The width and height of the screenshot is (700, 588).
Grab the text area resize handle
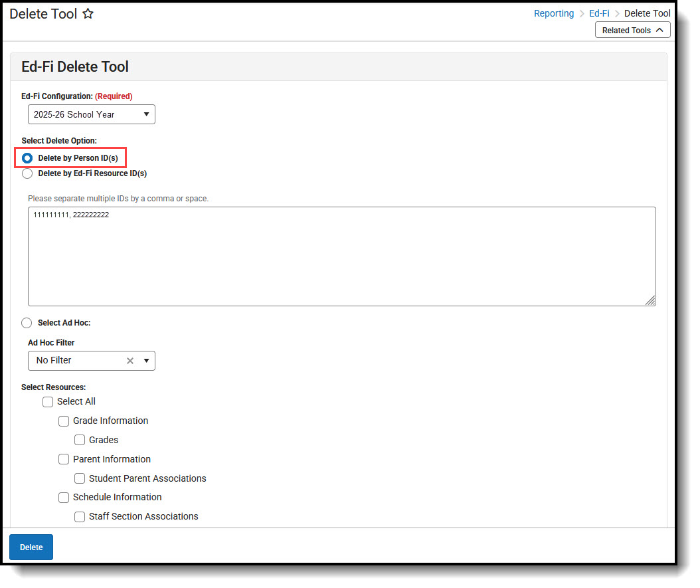click(650, 300)
